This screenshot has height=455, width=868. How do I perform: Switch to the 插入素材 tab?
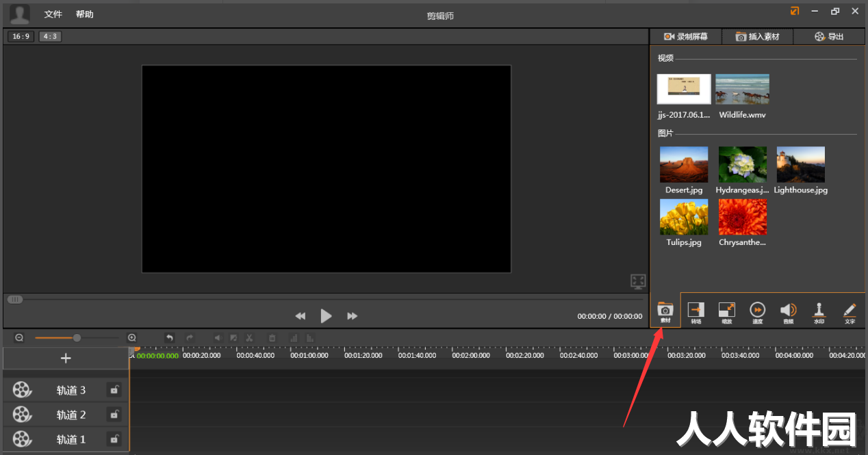tap(757, 36)
